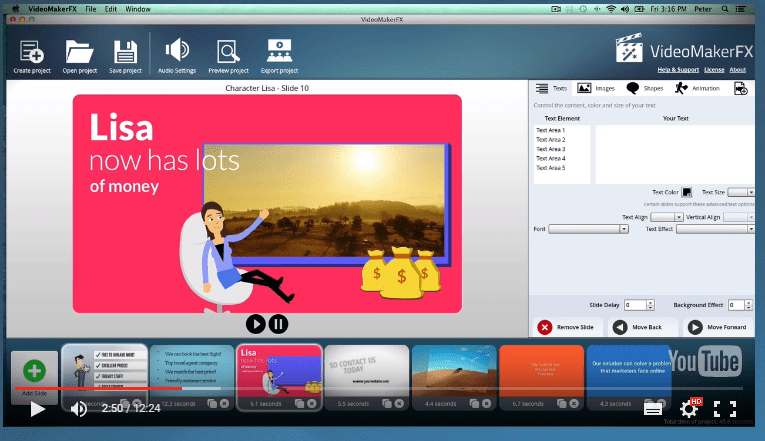Expand the Font dropdown

[x=588, y=229]
